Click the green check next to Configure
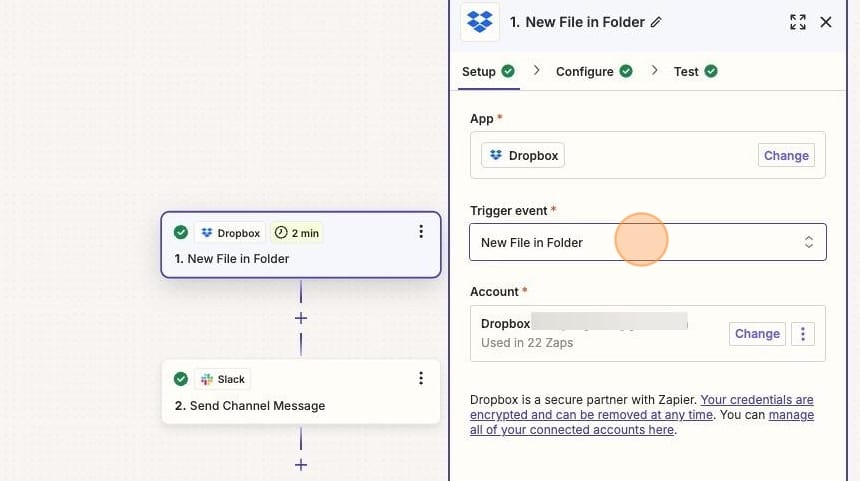Viewport: 860px width, 481px height. tap(626, 71)
